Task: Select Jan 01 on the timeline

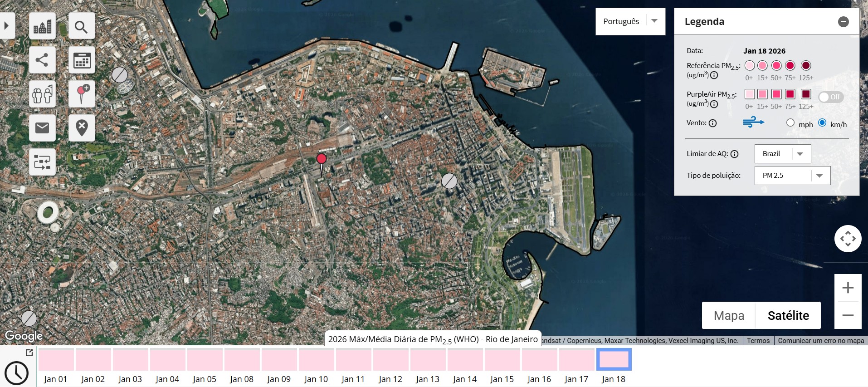Action: [56, 360]
